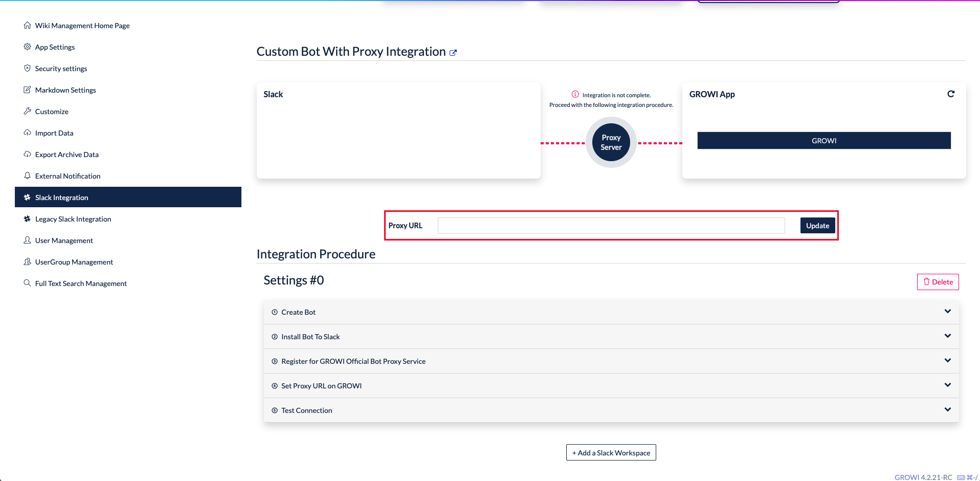Click the gear icon next to App Settings
This screenshot has height=481, width=980.
(27, 47)
